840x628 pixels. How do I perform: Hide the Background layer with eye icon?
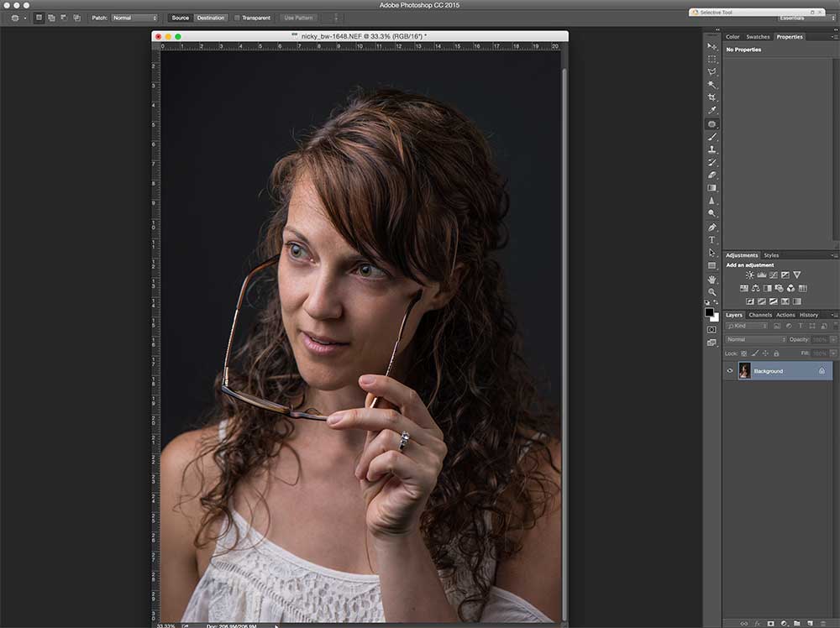click(730, 371)
